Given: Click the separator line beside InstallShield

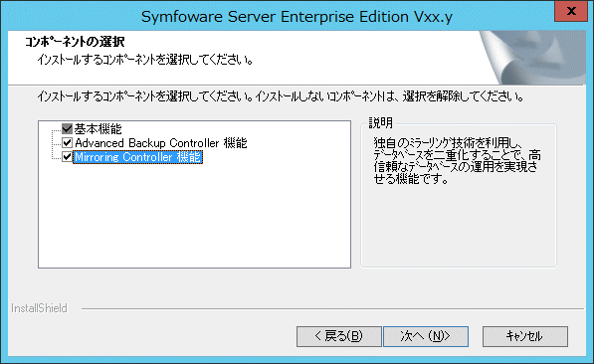Looking at the screenshot, I should tap(332, 308).
